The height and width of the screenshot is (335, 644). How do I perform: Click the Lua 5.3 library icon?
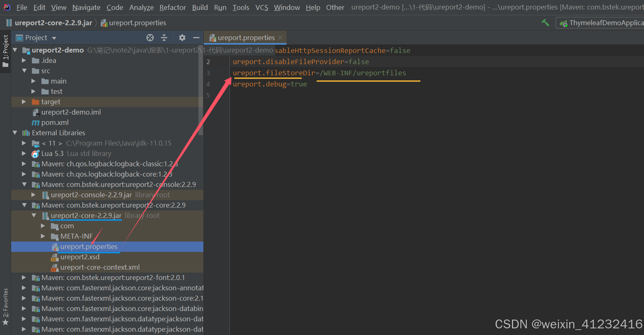(x=35, y=154)
